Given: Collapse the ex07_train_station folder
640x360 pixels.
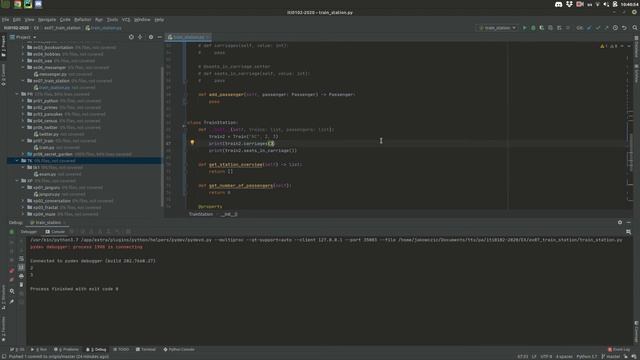Looking at the screenshot, I should 23,81.
